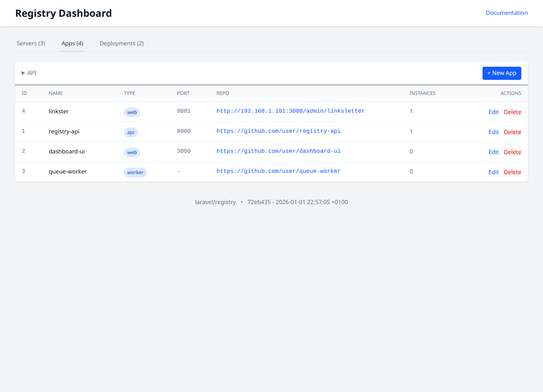Edit the dashboard-ui app
The height and width of the screenshot is (392, 543).
point(493,152)
